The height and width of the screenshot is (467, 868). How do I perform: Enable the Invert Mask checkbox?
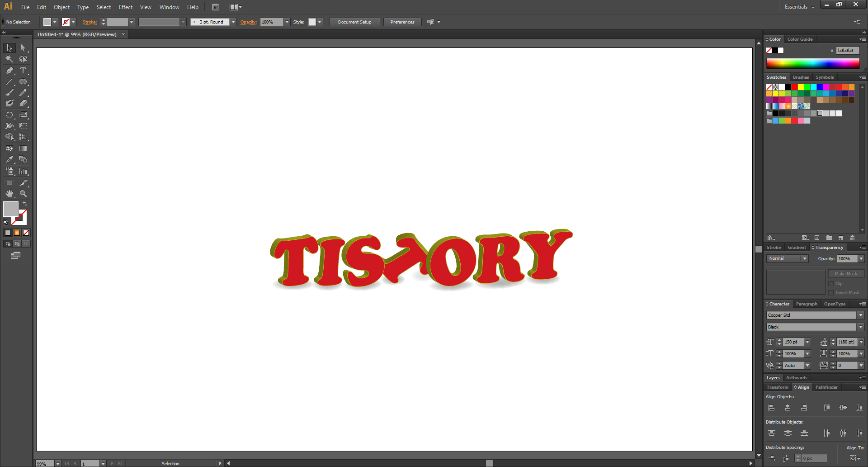pyautogui.click(x=831, y=293)
